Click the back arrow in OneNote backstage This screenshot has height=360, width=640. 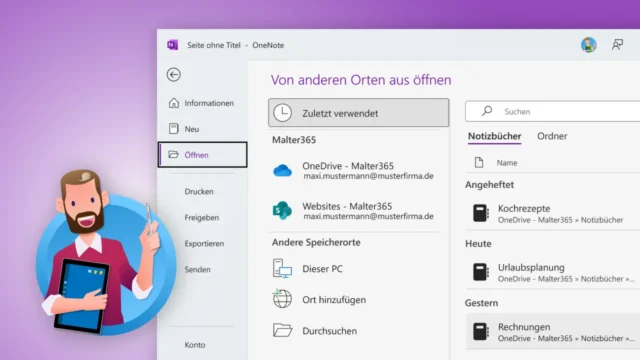(x=173, y=75)
